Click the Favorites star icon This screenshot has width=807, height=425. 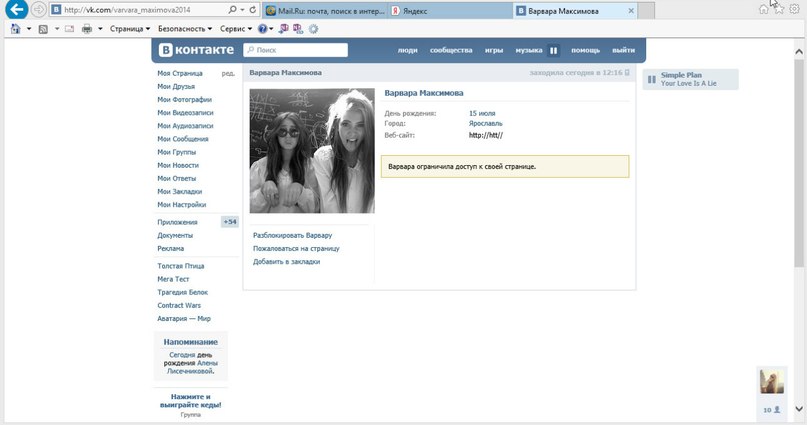click(x=779, y=9)
